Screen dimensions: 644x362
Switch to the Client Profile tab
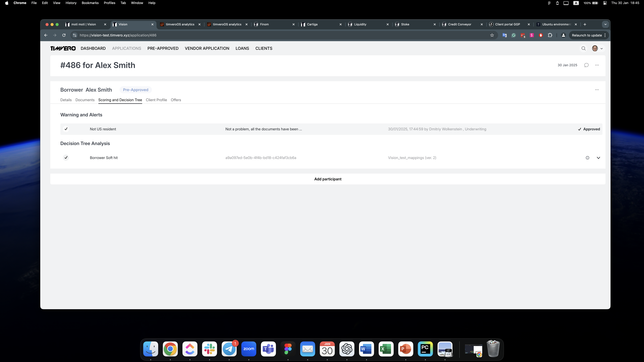[156, 100]
